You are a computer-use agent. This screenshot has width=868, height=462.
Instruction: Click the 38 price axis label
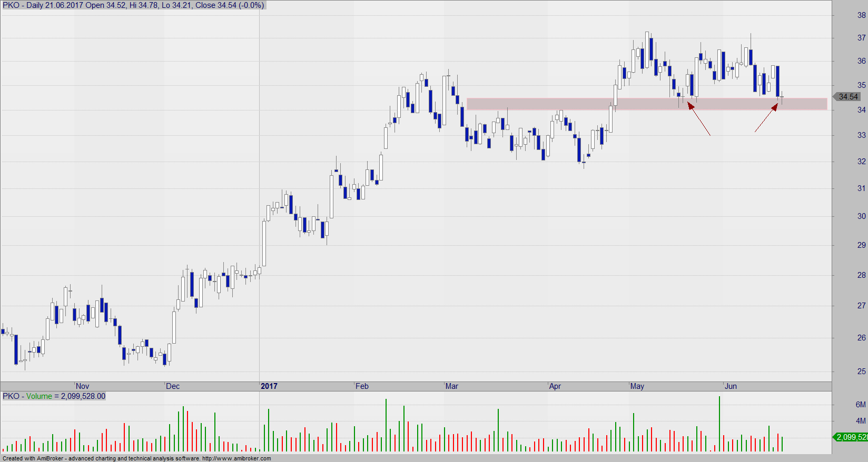coord(861,15)
